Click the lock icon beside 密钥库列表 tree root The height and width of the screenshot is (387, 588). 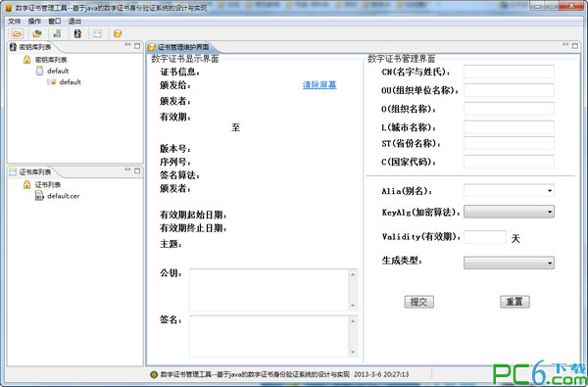pos(26,60)
